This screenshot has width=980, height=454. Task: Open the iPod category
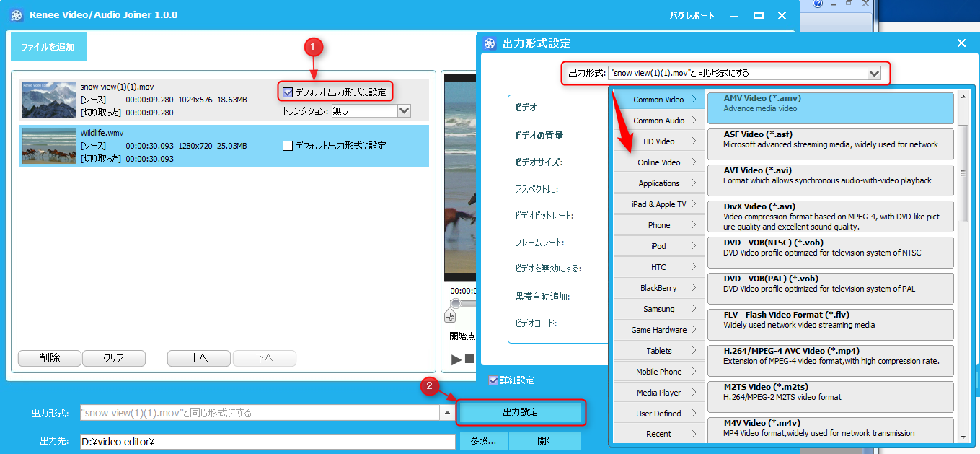659,246
